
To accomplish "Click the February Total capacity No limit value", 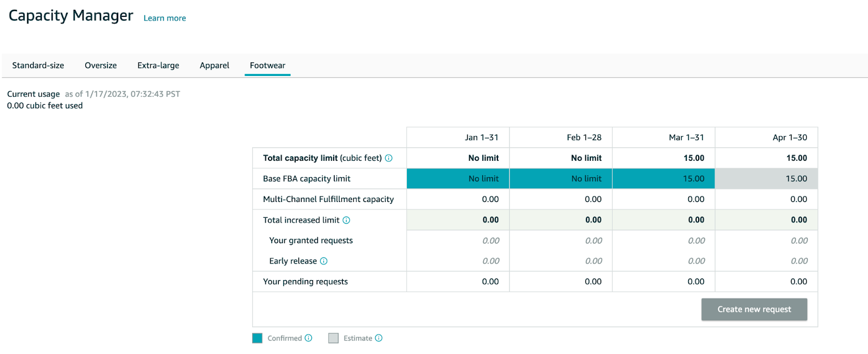I will click(586, 158).
